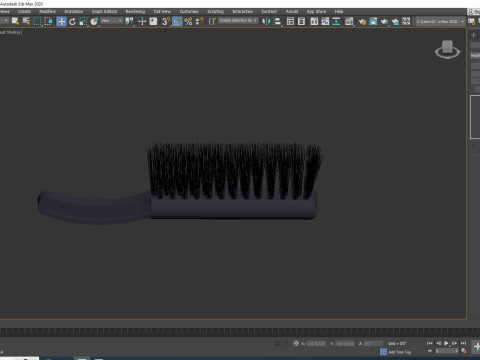Go to End frame button
Viewport: 480px width, 360px height.
click(463, 343)
